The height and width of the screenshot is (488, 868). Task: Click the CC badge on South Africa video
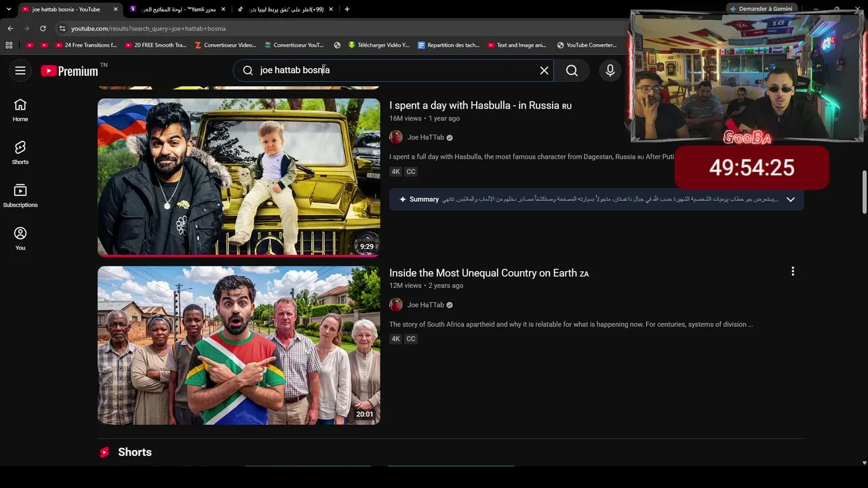point(411,339)
